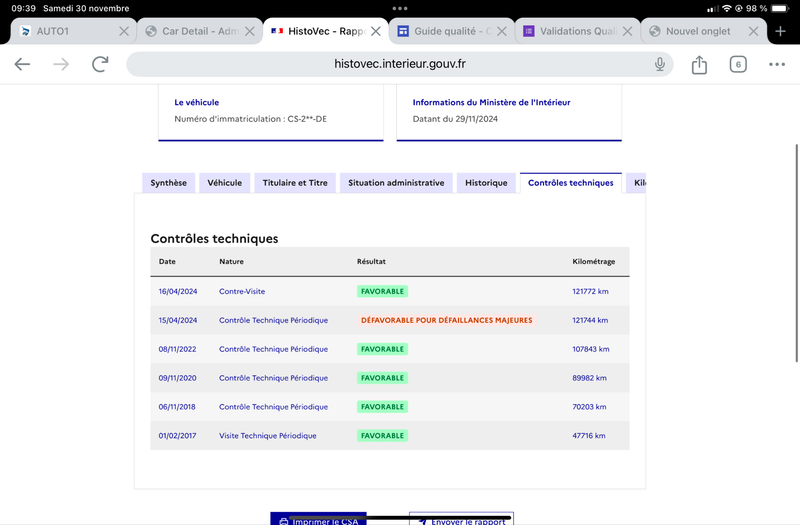Screen dimensions: 800x525
Task: Open the Historique tab
Action: (486, 183)
